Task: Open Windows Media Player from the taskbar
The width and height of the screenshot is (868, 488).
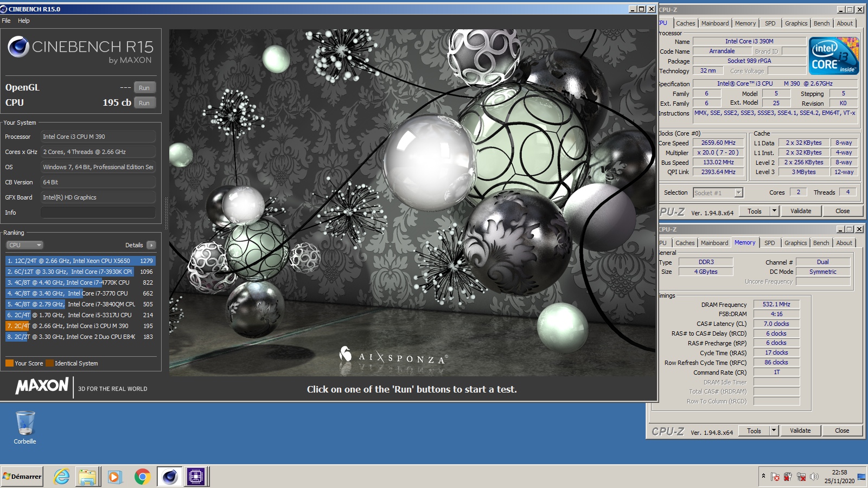Action: tap(114, 477)
